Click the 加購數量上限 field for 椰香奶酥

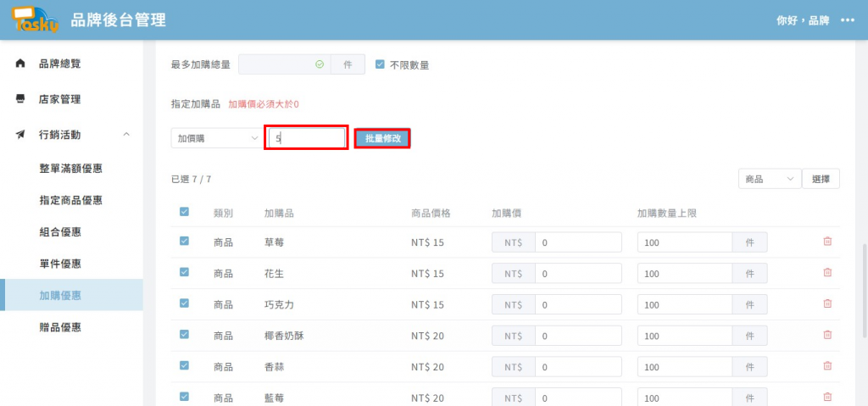click(x=685, y=335)
